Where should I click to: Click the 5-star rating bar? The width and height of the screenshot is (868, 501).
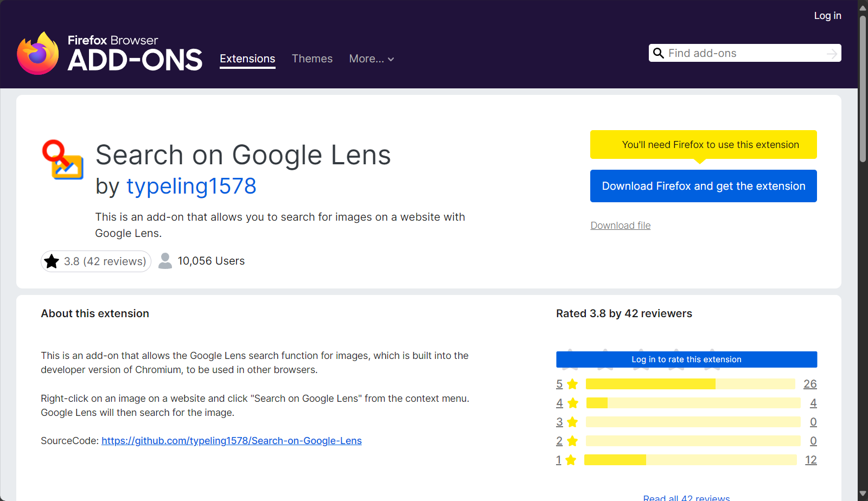(691, 384)
